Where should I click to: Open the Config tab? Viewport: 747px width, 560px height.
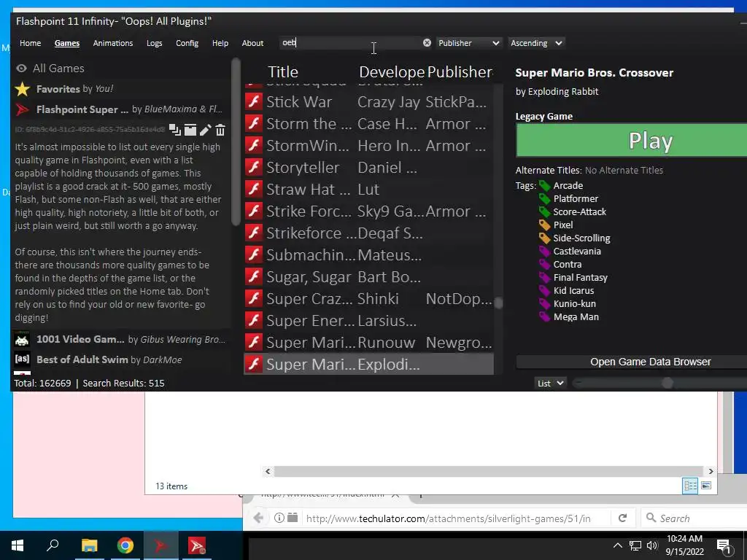point(187,43)
